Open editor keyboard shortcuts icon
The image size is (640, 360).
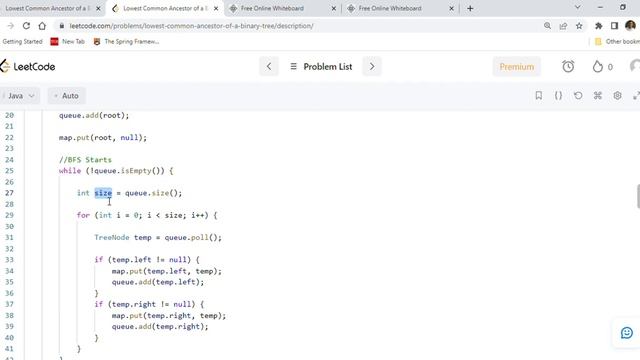click(598, 96)
